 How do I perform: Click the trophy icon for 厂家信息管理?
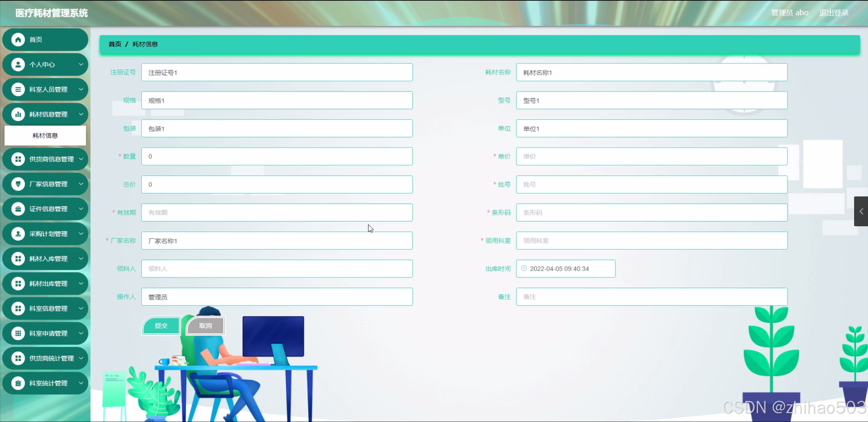point(18,184)
